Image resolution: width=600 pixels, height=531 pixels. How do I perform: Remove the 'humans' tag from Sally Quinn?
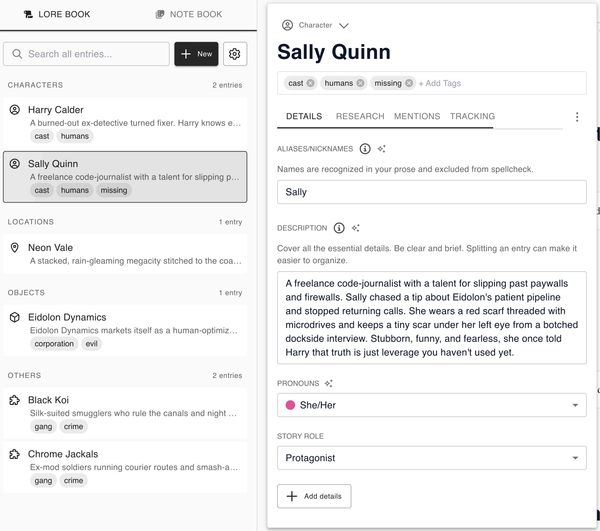tap(360, 83)
